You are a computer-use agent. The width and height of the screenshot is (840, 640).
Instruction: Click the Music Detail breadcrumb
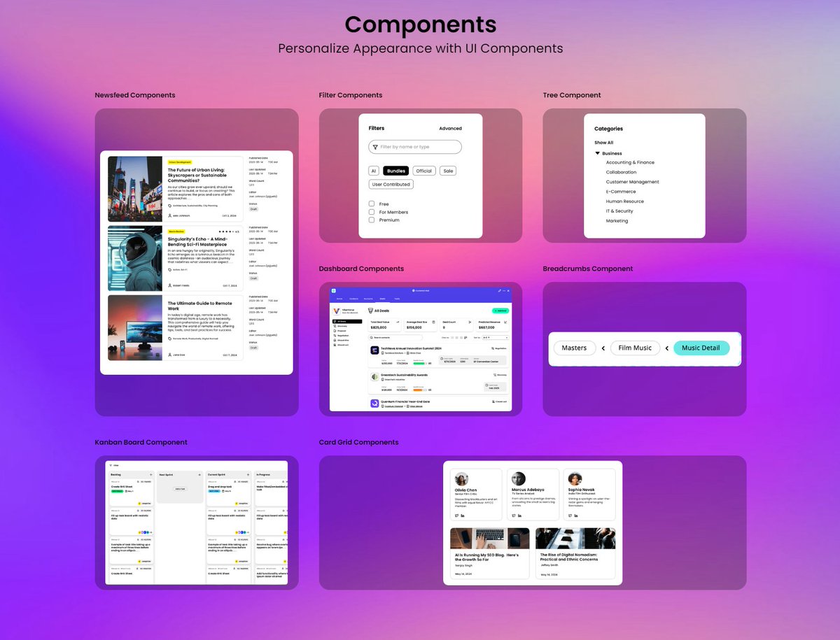[x=701, y=348]
